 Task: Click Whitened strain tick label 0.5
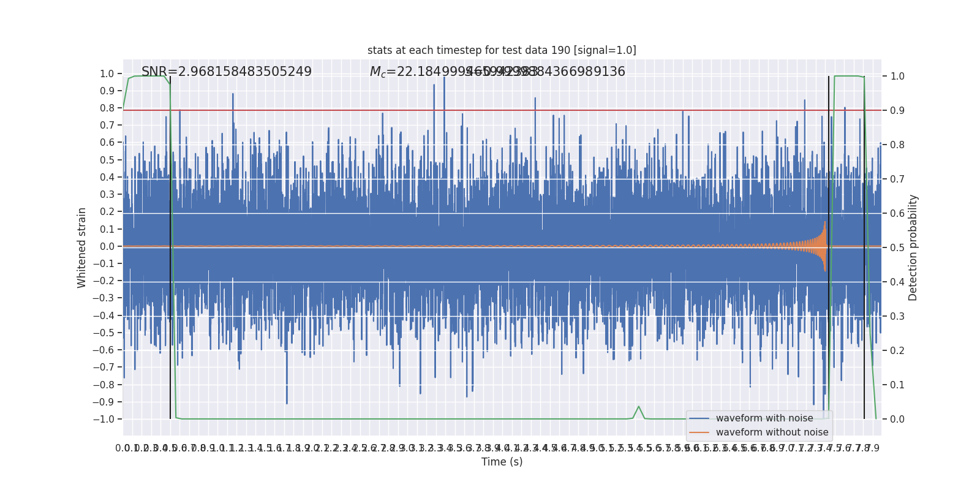point(107,160)
